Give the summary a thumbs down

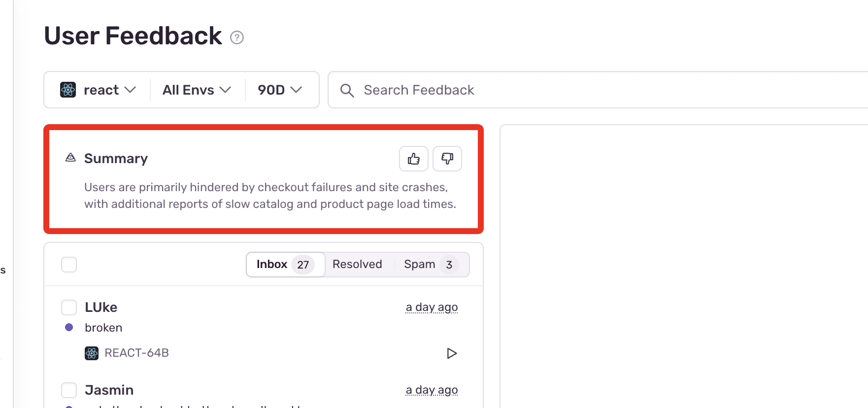coord(447,159)
